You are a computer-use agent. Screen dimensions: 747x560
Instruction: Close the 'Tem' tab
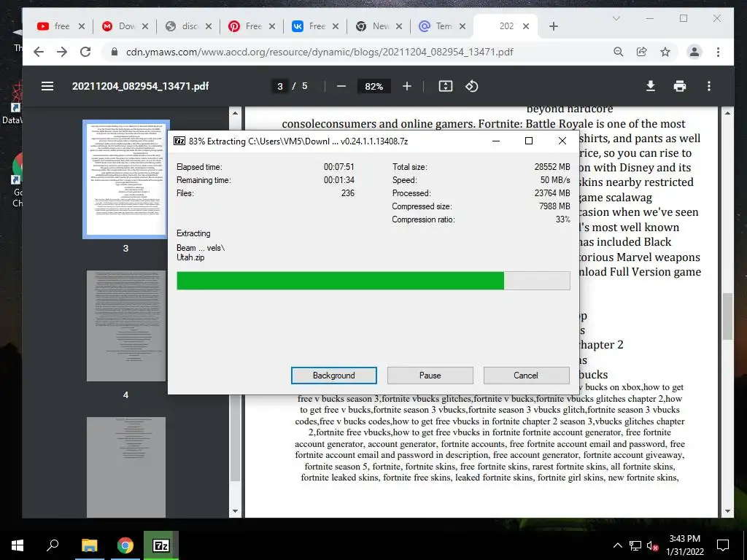462,26
